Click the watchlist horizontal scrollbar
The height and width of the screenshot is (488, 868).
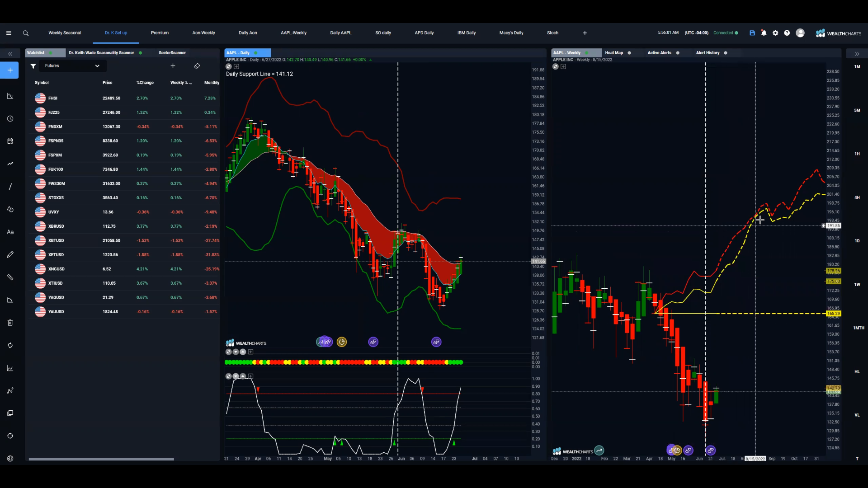(x=101, y=459)
